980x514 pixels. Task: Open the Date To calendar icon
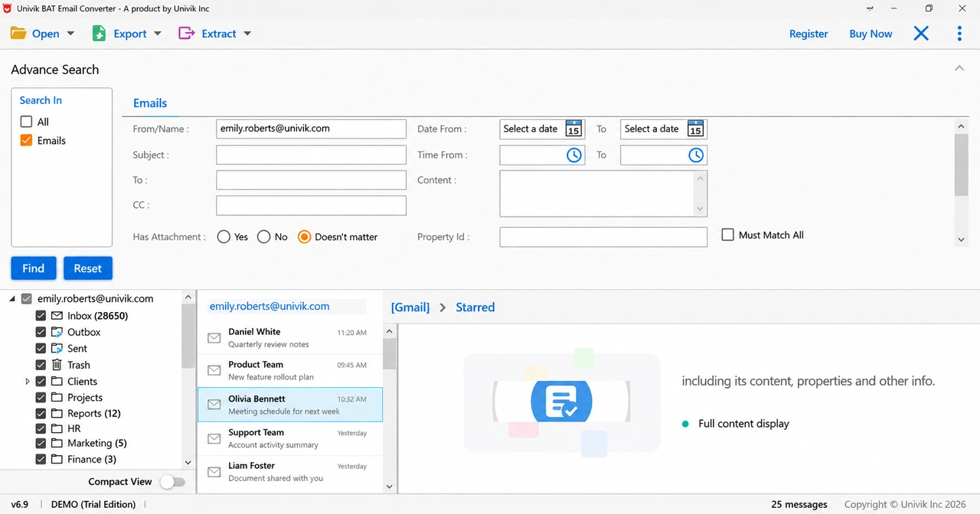coord(695,128)
